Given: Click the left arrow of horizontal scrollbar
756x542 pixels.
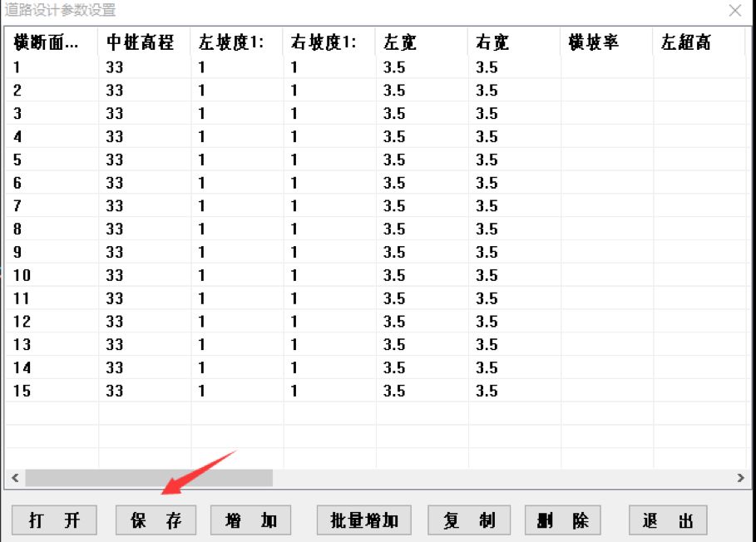Looking at the screenshot, I should tap(12, 478).
